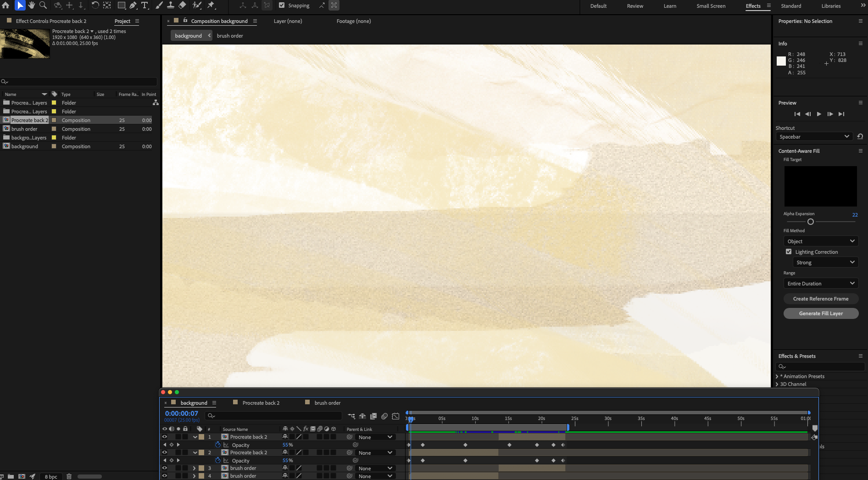Hide layer 2 Procreate back 2

[x=164, y=452]
